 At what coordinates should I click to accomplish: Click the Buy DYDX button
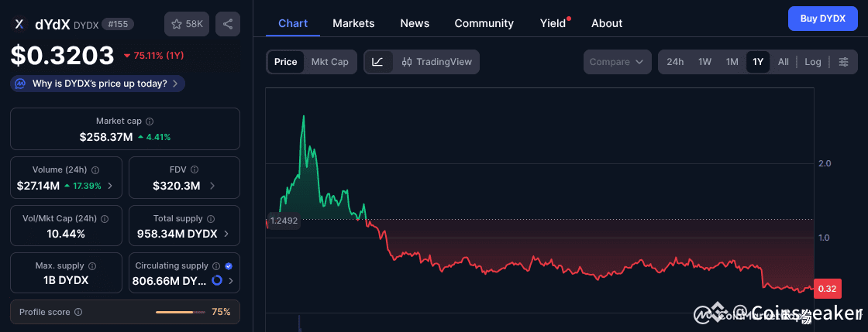[822, 19]
